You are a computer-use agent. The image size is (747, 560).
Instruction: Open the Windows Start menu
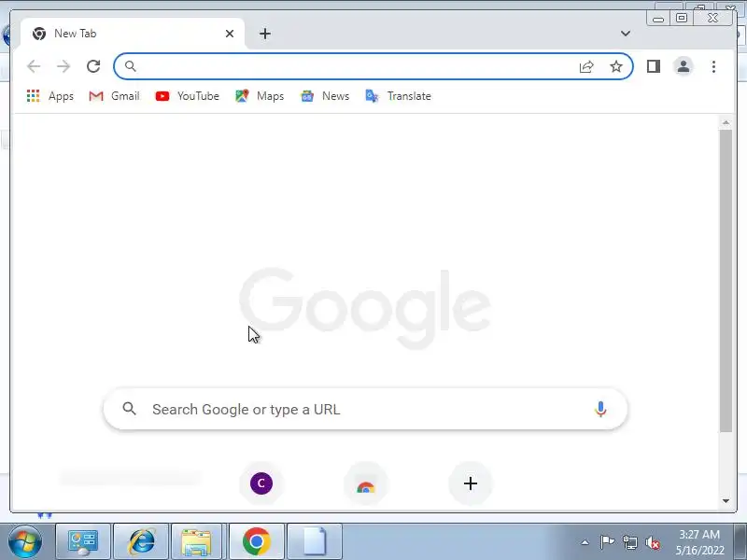[x=25, y=542]
